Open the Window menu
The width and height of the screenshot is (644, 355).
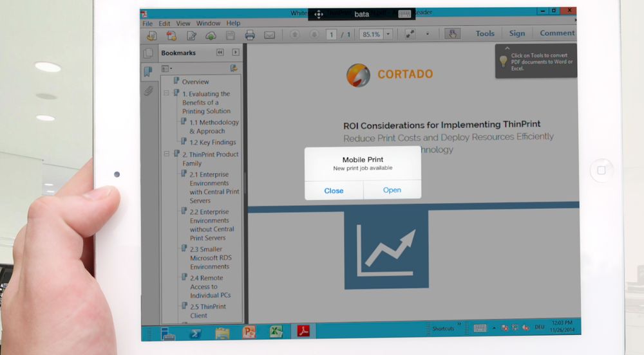[208, 23]
